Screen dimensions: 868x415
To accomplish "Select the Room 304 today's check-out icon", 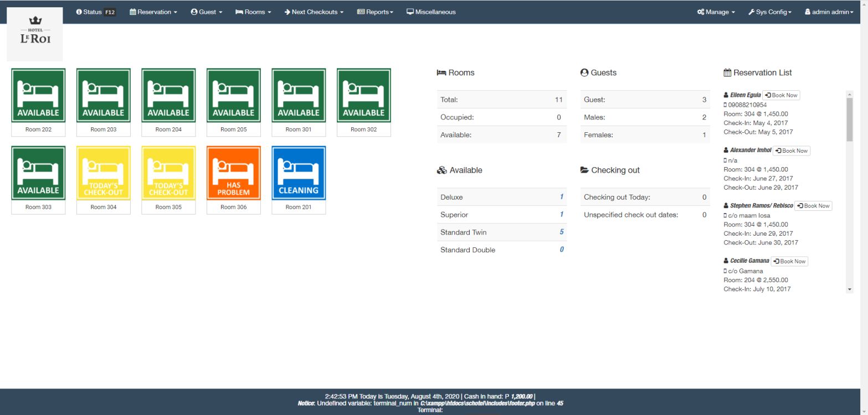I will coord(103,173).
